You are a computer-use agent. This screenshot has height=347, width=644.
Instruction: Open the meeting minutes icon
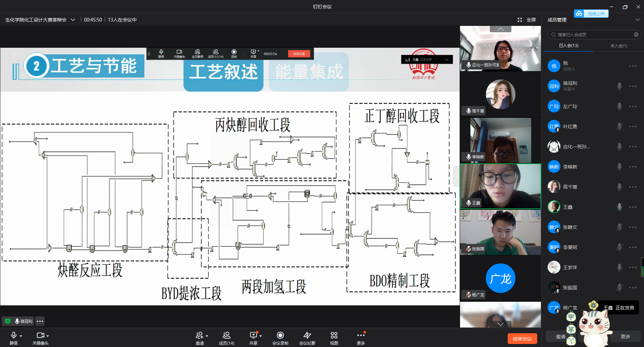pos(307,336)
